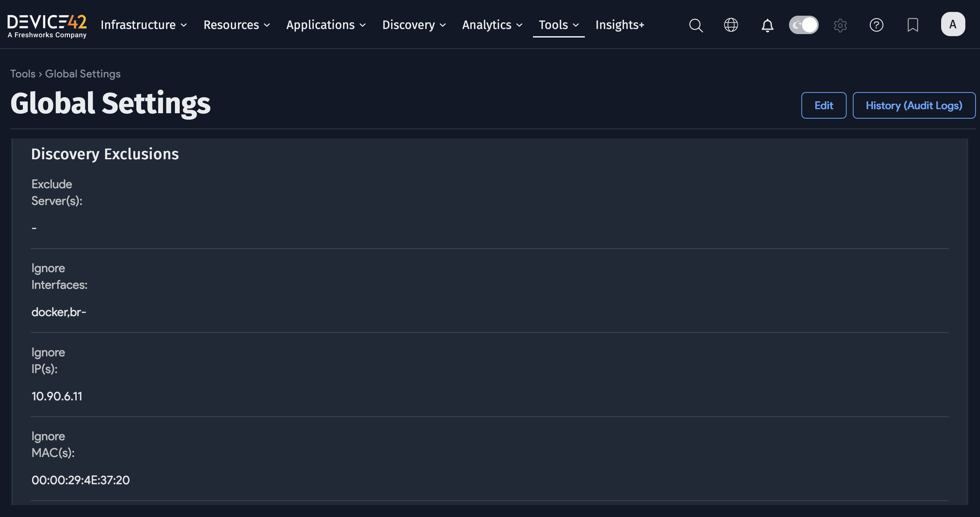Expand the Discovery dropdown menu
This screenshot has width=980, height=517.
pyautogui.click(x=414, y=25)
